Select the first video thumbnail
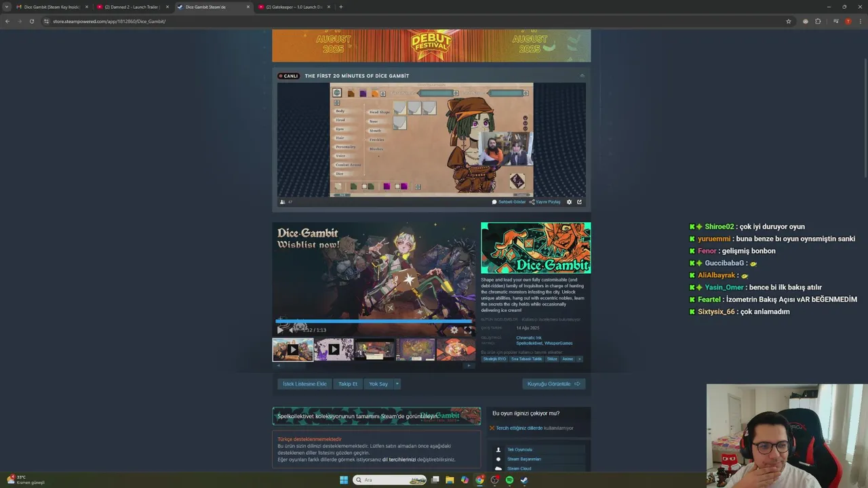The image size is (868, 488). click(x=293, y=350)
